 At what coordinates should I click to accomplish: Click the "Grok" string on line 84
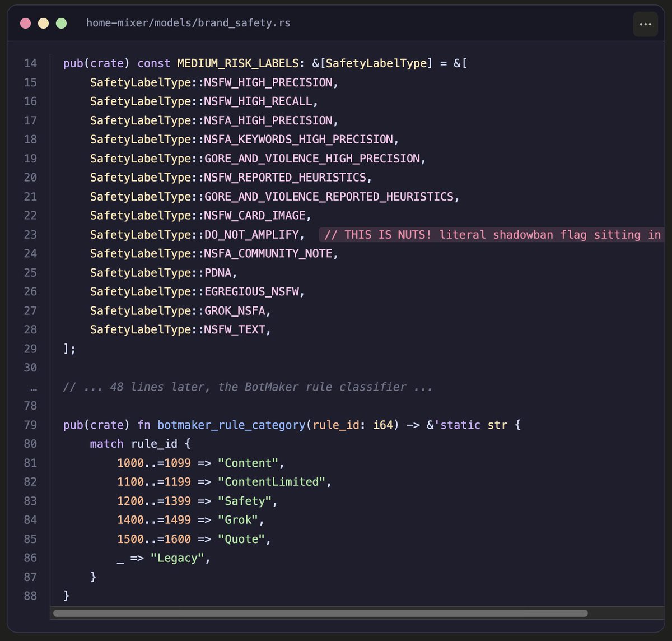coord(238,521)
